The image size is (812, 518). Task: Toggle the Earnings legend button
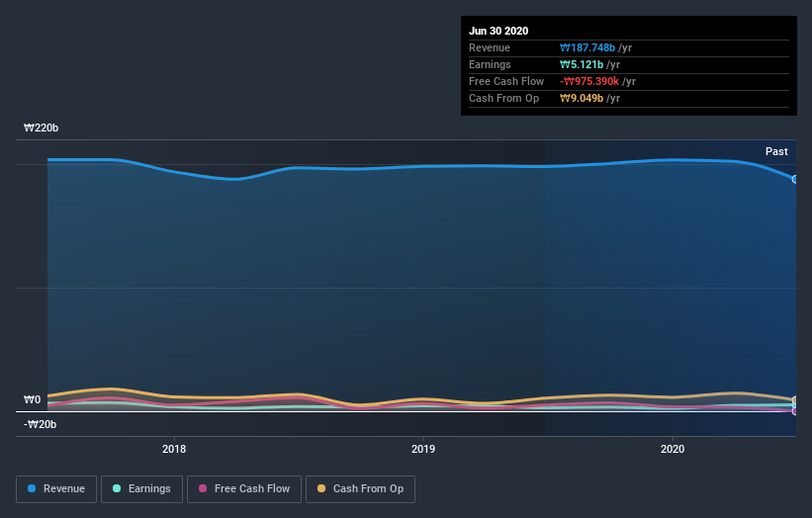(141, 488)
